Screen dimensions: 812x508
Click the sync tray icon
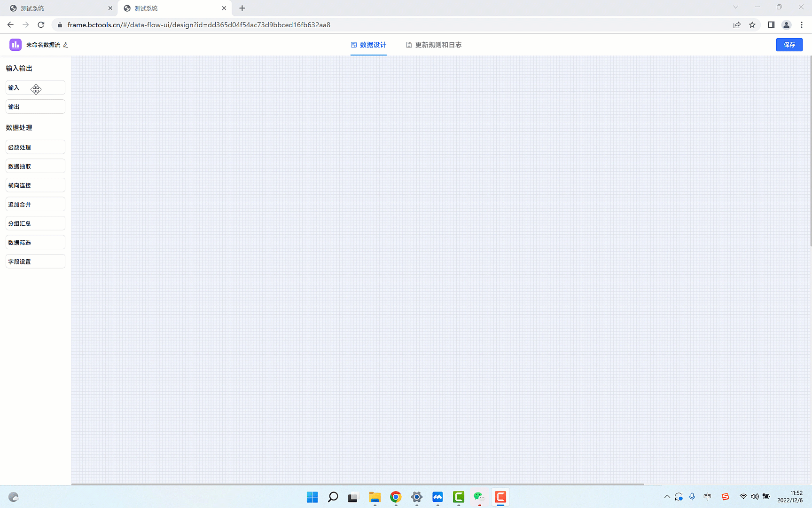[679, 497]
